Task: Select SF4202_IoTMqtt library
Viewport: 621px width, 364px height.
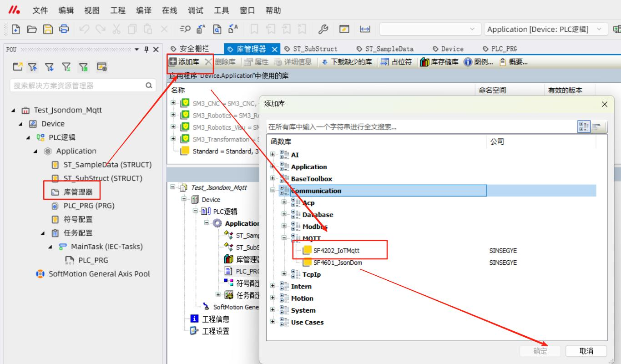Action: pyautogui.click(x=336, y=250)
